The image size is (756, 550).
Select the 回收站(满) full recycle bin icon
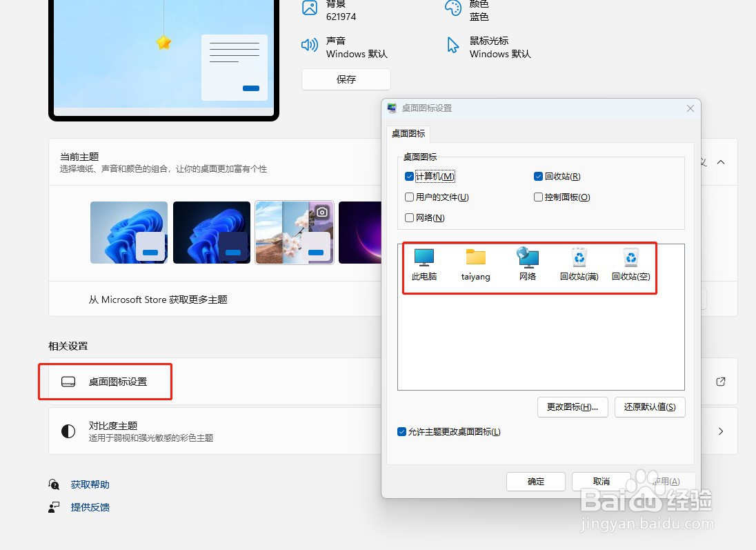tap(579, 264)
